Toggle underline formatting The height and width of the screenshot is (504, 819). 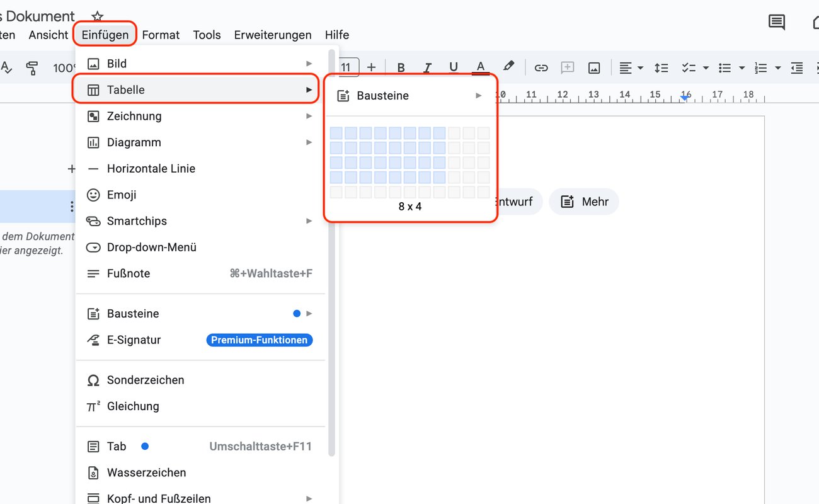[x=454, y=67]
